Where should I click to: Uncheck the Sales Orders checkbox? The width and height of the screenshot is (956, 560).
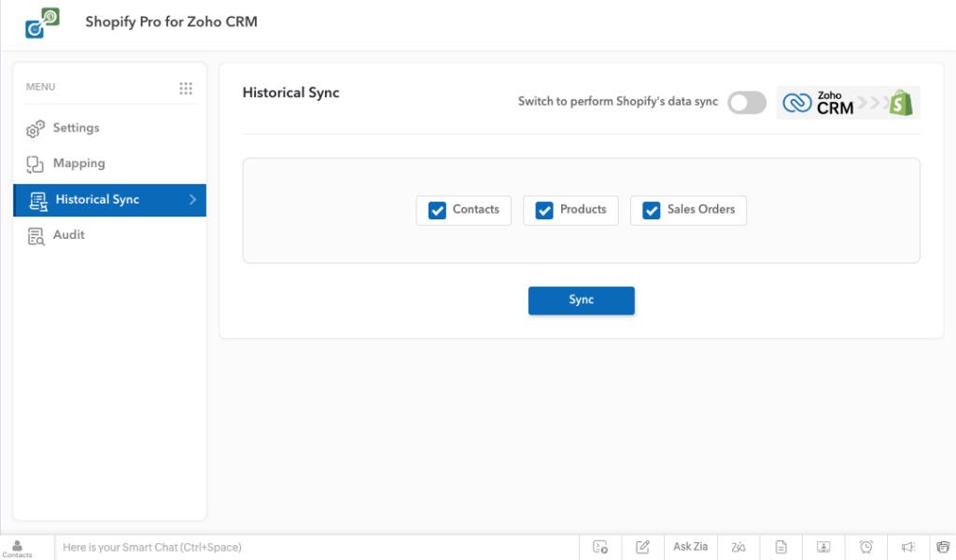pyautogui.click(x=651, y=210)
